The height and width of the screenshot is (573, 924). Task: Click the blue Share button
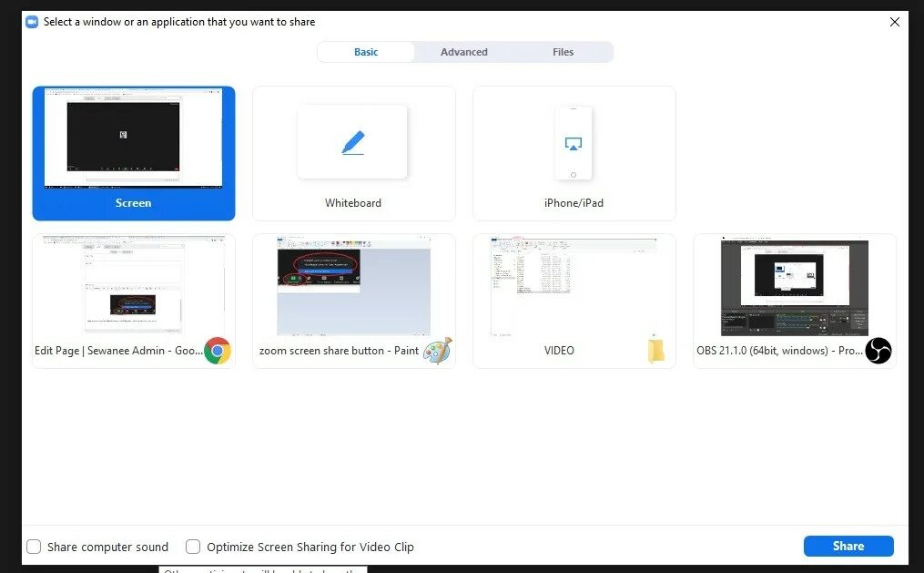coord(848,546)
